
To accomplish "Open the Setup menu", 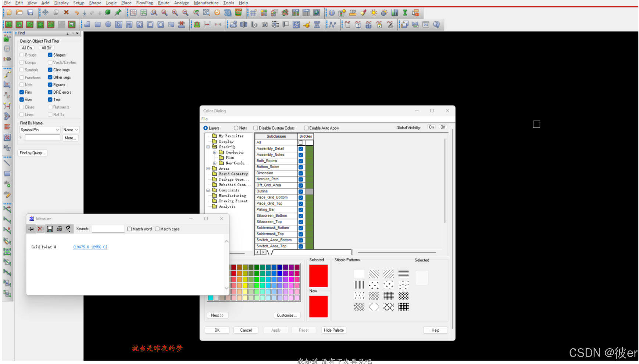I will pyautogui.click(x=79, y=3).
